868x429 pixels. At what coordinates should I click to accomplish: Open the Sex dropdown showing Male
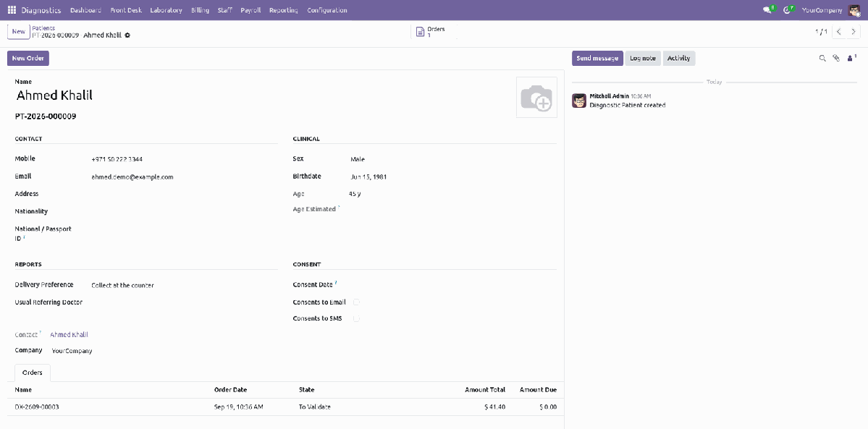coord(452,159)
